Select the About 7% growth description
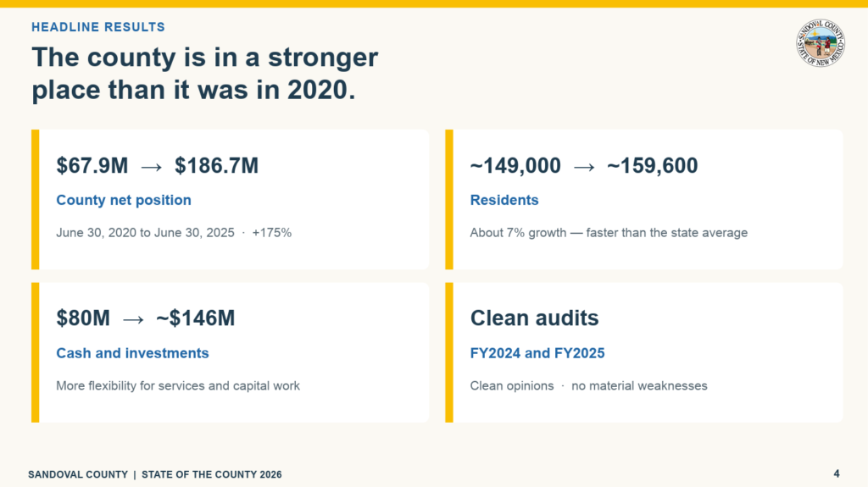This screenshot has height=487, width=868. pos(609,232)
